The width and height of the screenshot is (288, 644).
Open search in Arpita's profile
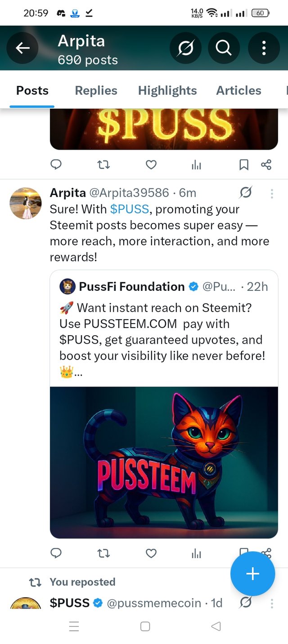224,48
